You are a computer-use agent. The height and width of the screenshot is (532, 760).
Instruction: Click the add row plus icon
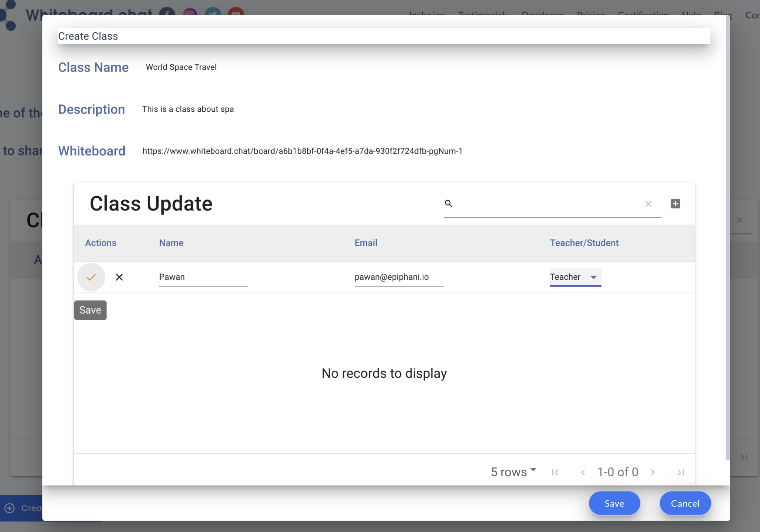675,204
